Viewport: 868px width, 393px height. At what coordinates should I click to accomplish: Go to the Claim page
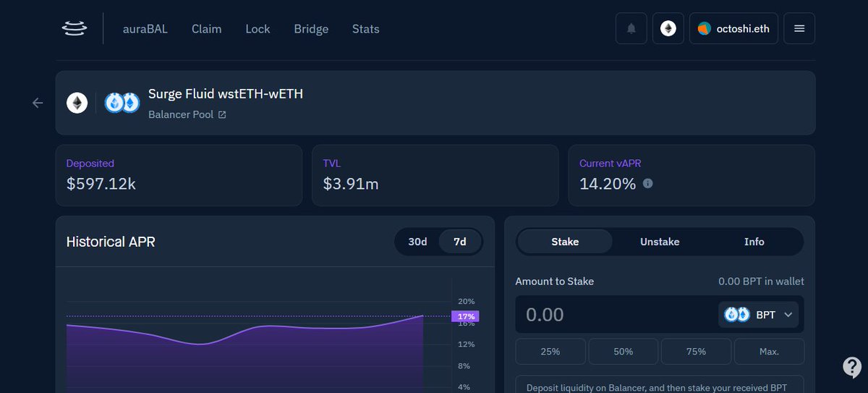tap(207, 29)
